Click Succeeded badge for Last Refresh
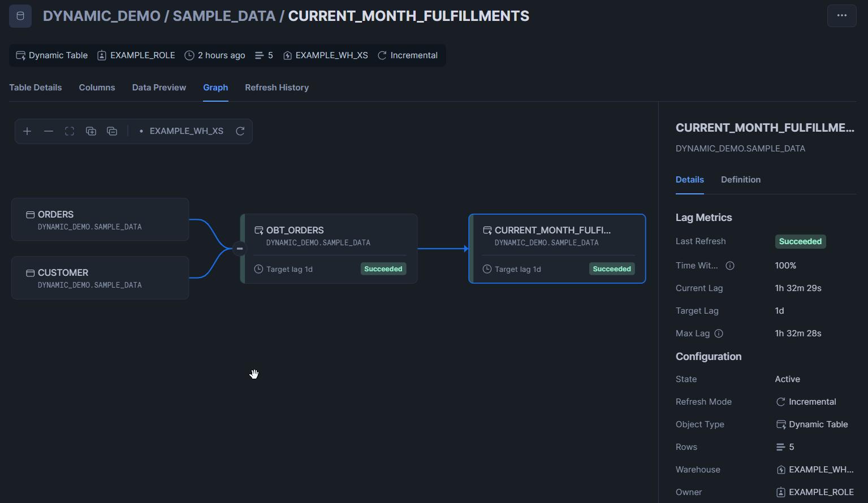Image resolution: width=868 pixels, height=503 pixels. [800, 241]
